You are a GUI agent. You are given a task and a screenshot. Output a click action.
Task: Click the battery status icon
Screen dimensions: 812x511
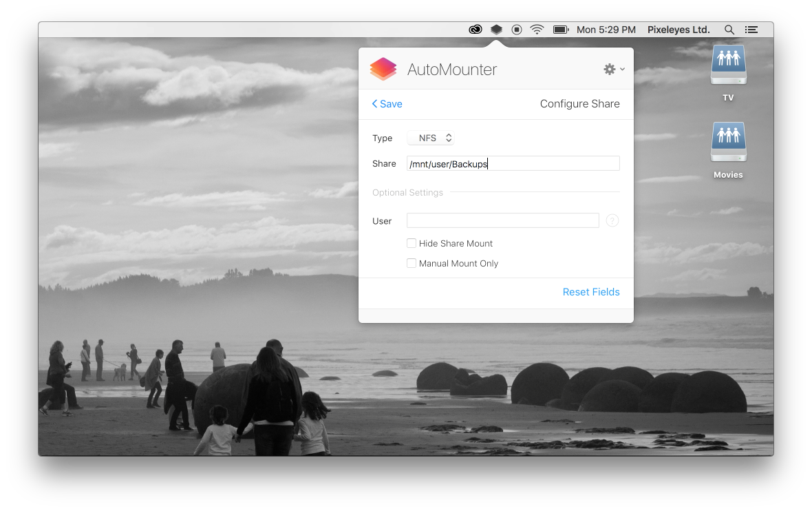560,30
